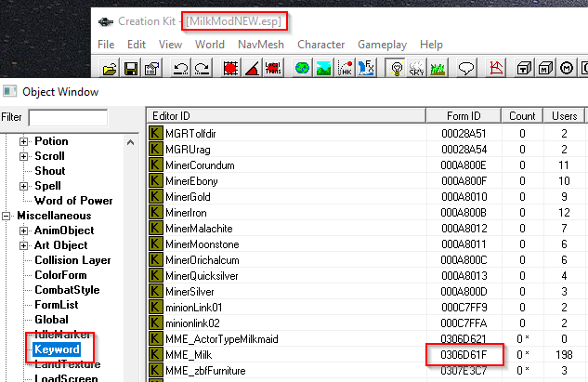Click the Object Window Filter text field
Viewport: 588px width, 382px height.
pyautogui.click(x=68, y=117)
